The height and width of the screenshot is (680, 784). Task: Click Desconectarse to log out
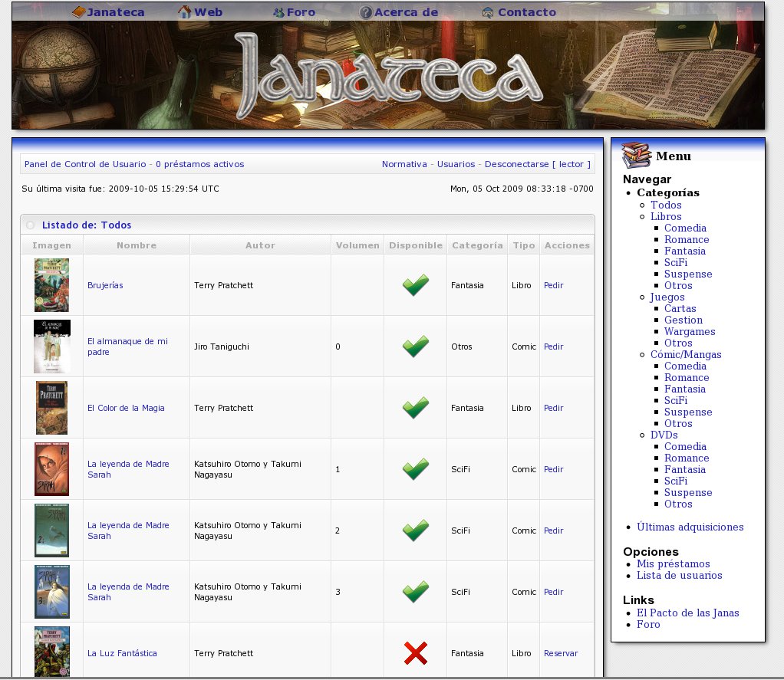(516, 164)
